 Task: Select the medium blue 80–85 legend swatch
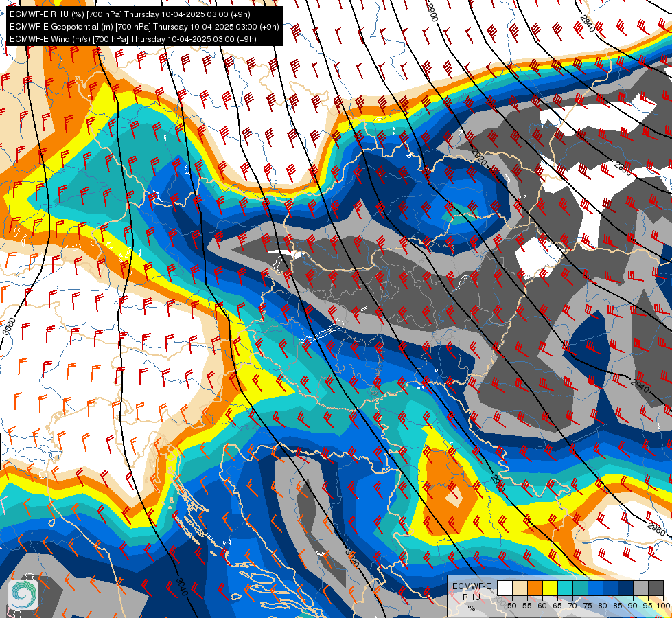point(611,588)
